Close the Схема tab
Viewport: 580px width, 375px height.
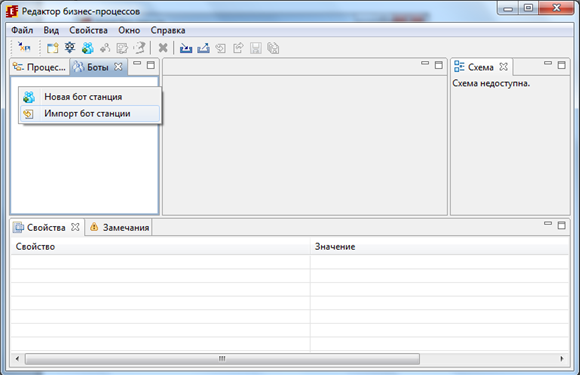pyautogui.click(x=503, y=67)
